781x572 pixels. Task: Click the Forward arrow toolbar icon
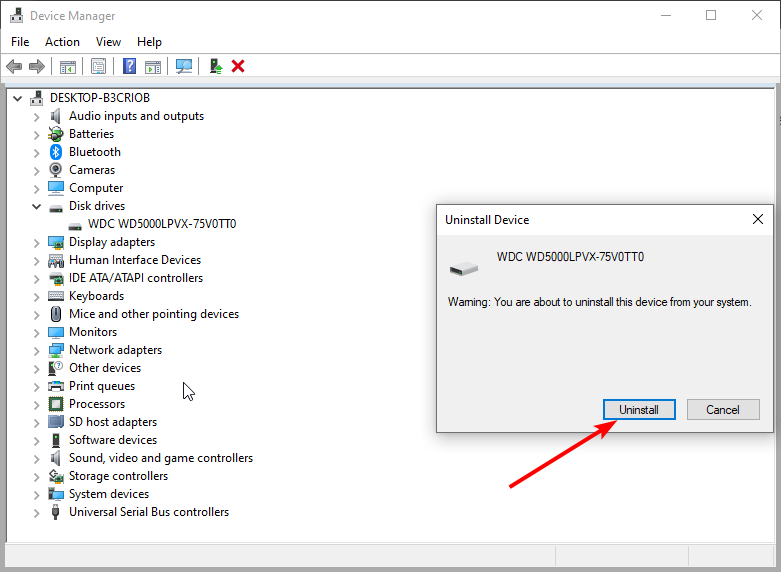(37, 66)
